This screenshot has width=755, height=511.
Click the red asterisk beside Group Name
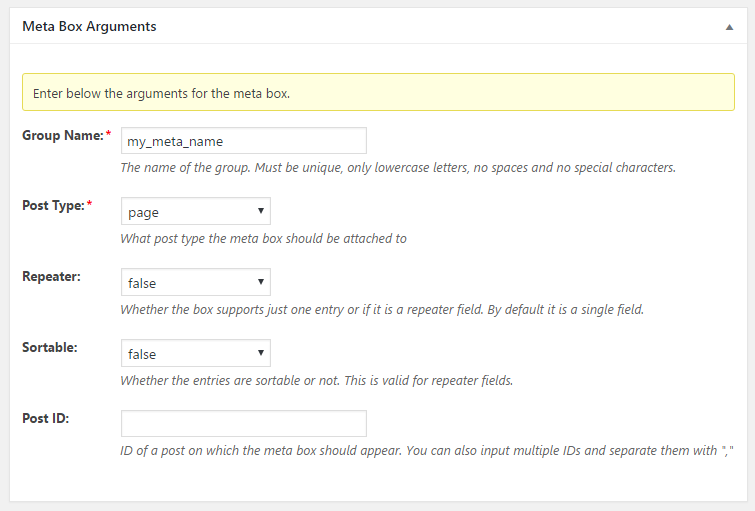(108, 133)
